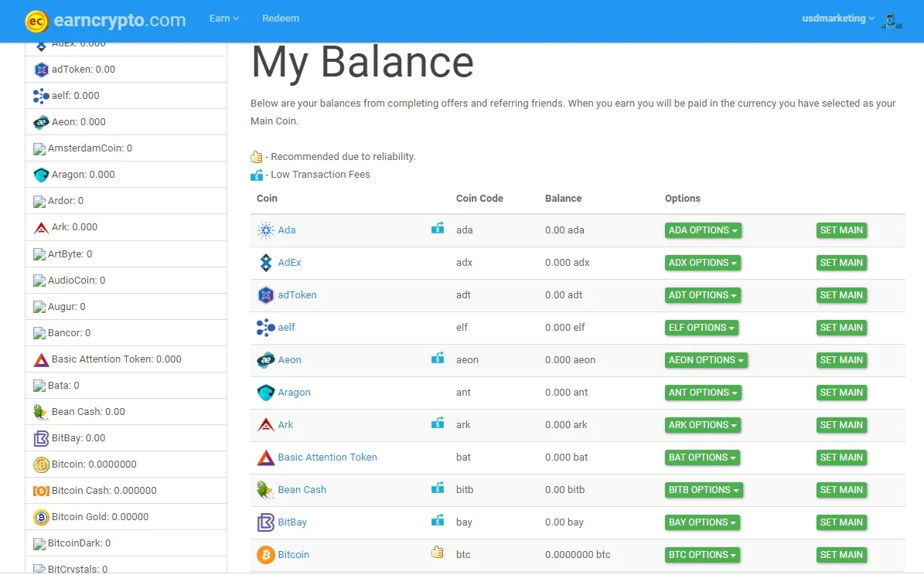
Task: Click the sidebar Bitcoin Gold icon
Action: [x=41, y=517]
